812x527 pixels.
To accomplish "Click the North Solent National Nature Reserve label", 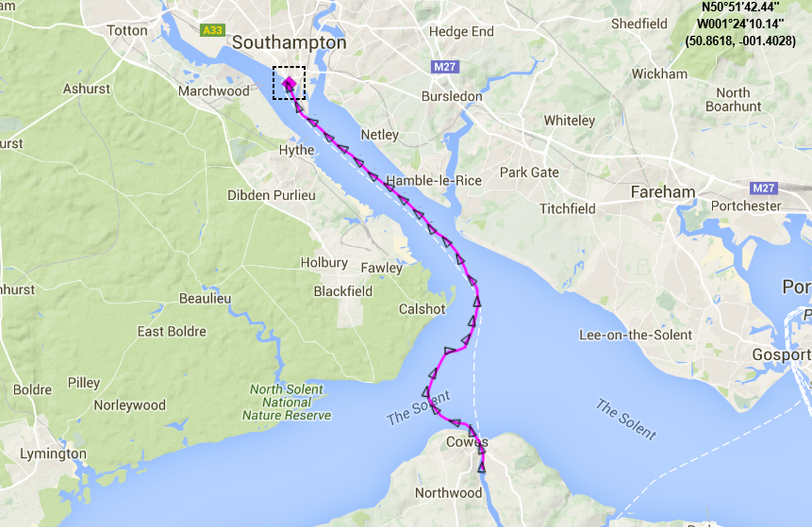I will (287, 403).
